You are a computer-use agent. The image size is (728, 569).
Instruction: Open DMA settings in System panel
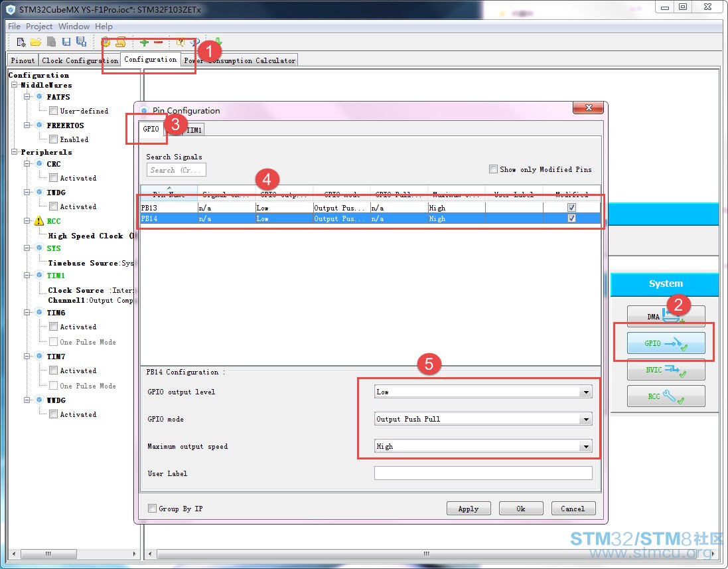(x=666, y=316)
